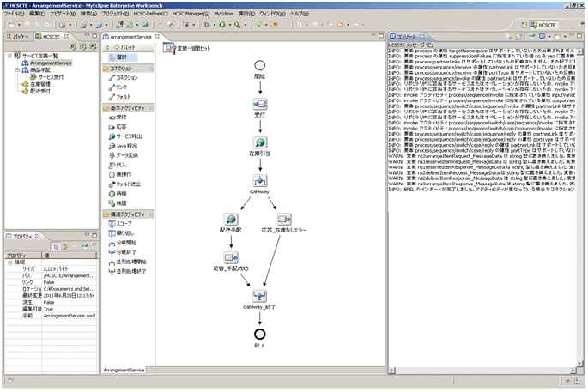Select the Gateway_終了 node in diagram

[259, 296]
